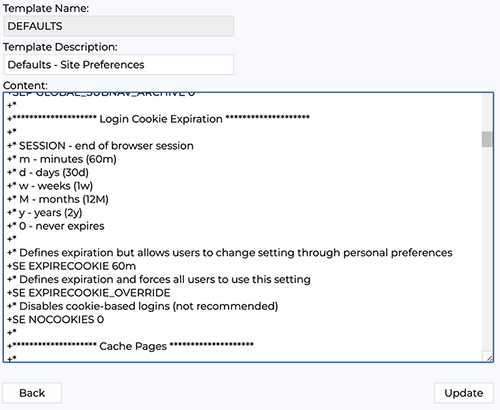
Task: Click the Disables cookie-based logins comment line
Action: click(x=143, y=306)
